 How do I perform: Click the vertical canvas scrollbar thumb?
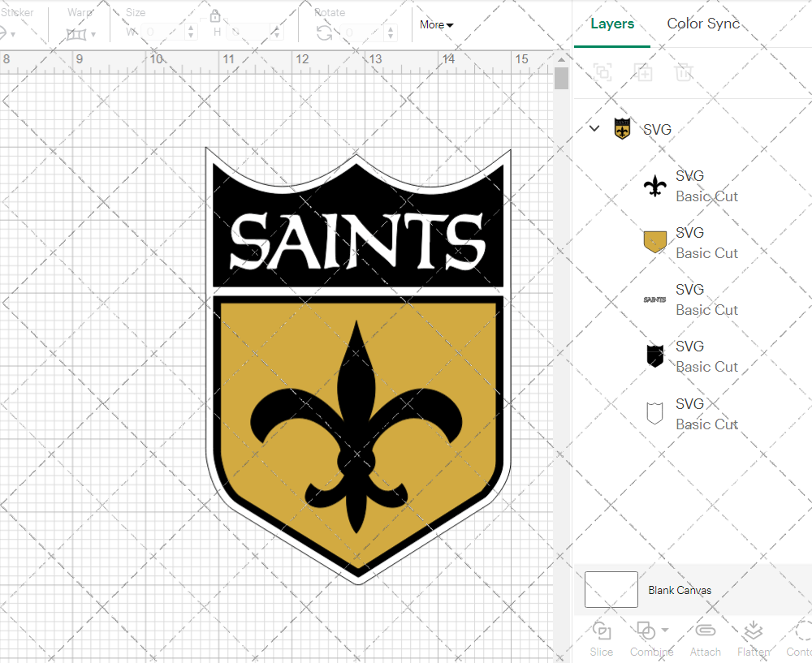[x=561, y=79]
